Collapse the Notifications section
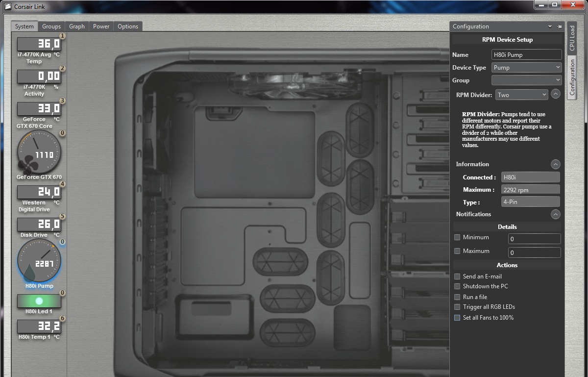 [555, 214]
